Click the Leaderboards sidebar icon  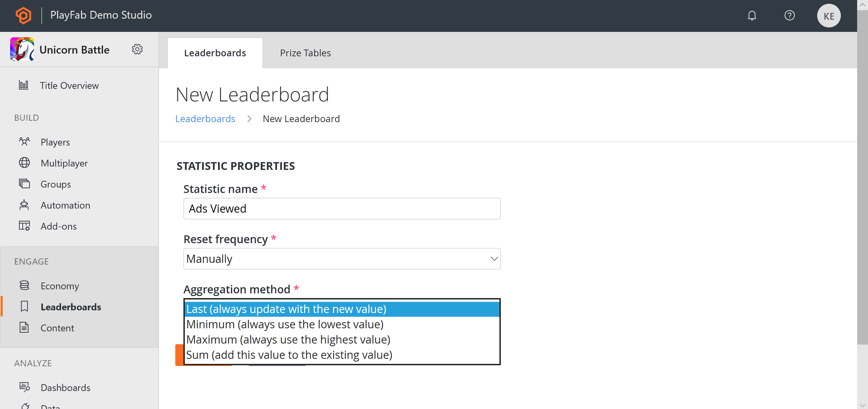[24, 306]
